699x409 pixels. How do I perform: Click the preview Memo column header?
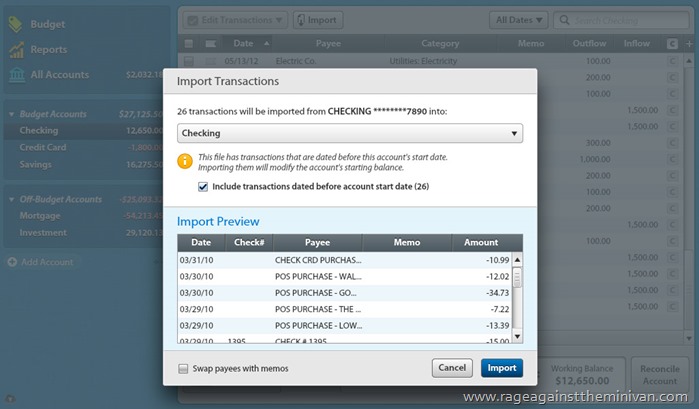pyautogui.click(x=407, y=243)
